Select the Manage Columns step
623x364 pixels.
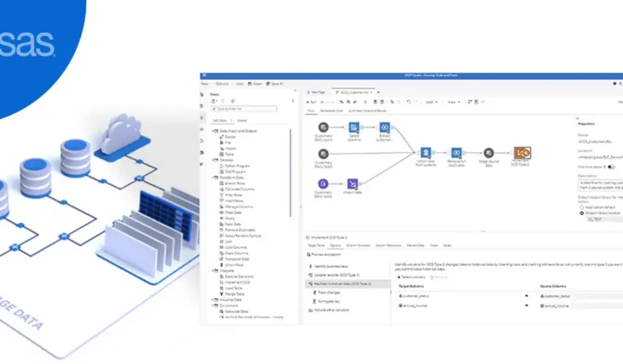click(236, 206)
